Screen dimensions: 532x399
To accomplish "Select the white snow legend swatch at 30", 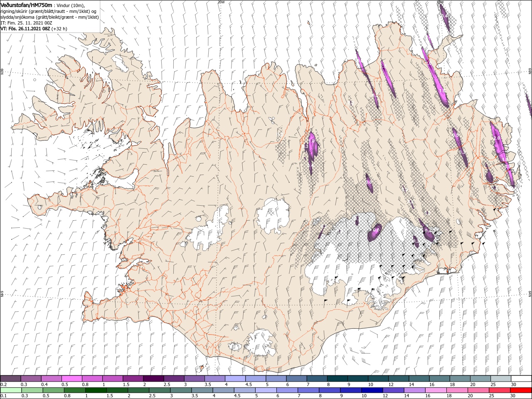I will [x=520, y=379].
